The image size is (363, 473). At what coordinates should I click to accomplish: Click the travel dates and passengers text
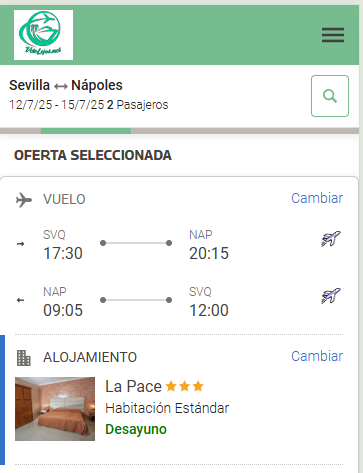click(x=89, y=105)
